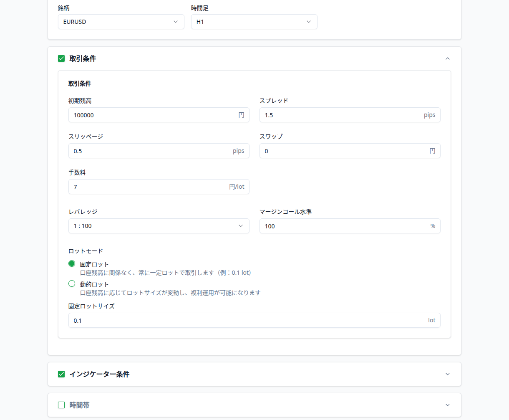Viewport: 509px width, 420px height.
Task: Uncheck the 取引条件 checkbox
Action: (61, 58)
